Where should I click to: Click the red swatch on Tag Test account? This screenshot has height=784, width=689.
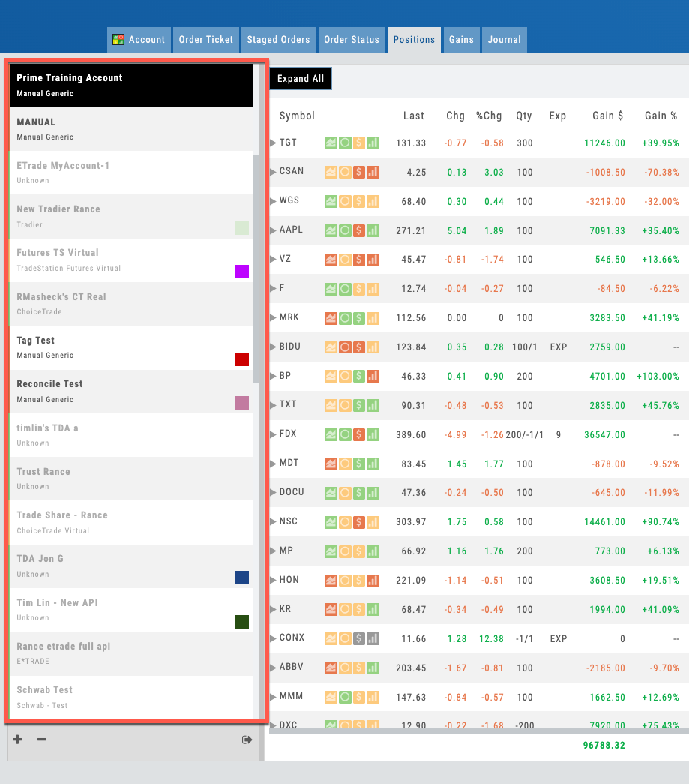point(242,359)
